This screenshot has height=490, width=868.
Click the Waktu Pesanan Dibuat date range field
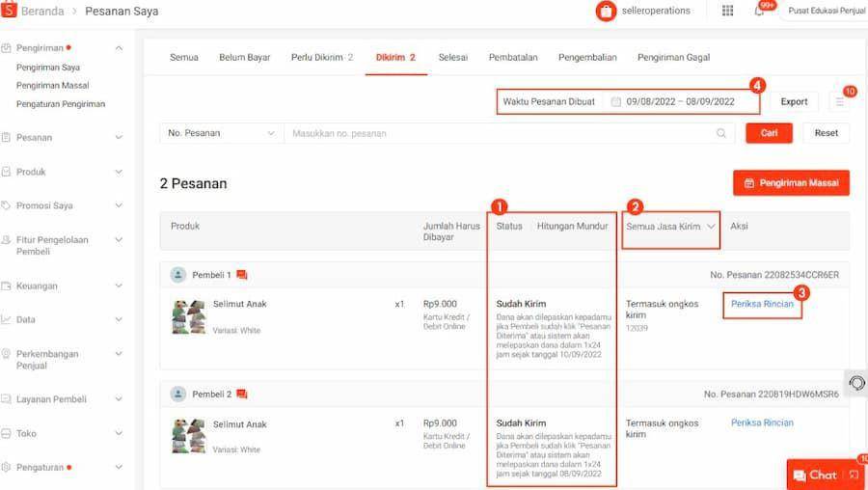pyautogui.click(x=628, y=102)
